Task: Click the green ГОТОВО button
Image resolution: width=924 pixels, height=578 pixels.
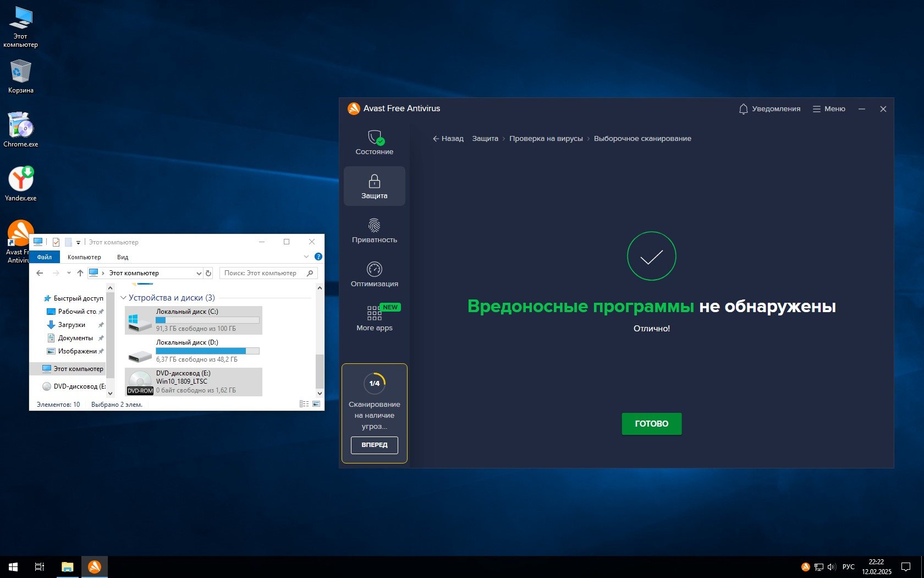Action: point(651,424)
